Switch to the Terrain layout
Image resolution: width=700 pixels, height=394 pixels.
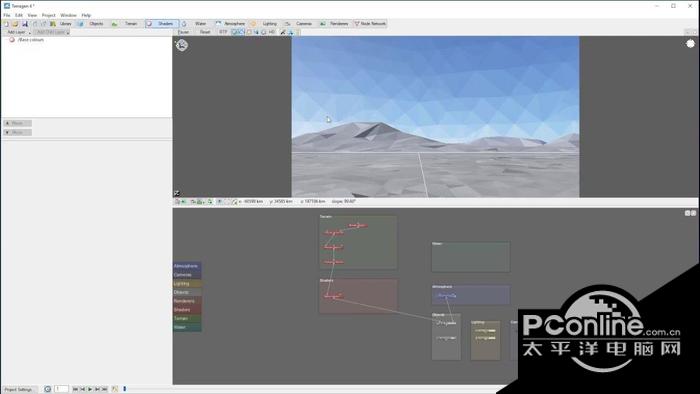point(126,24)
